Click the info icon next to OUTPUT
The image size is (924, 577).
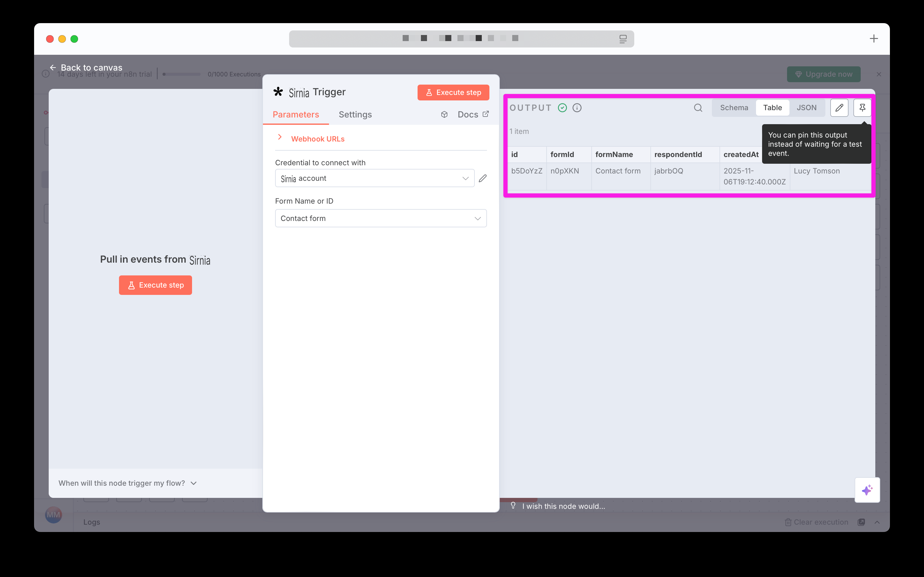pyautogui.click(x=577, y=108)
